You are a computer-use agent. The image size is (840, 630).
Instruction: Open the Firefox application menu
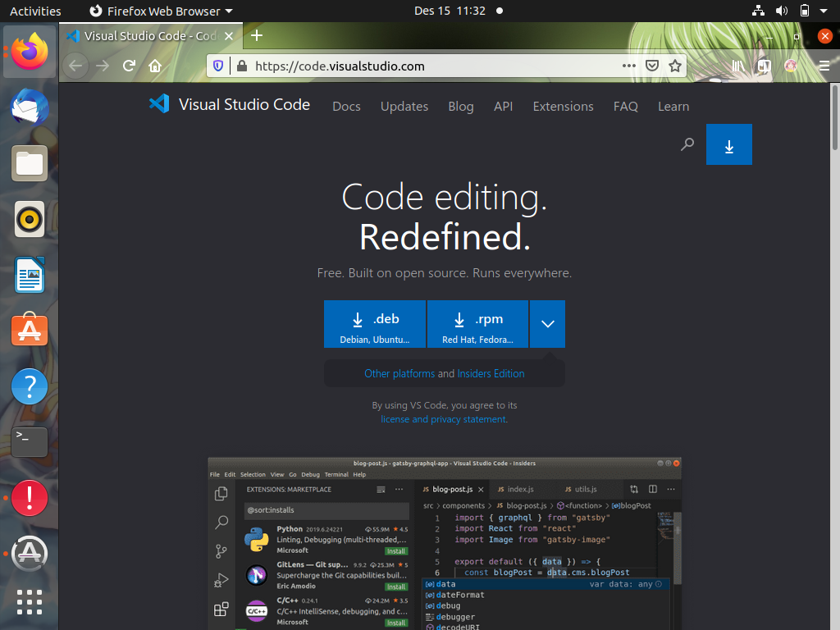[x=824, y=66]
